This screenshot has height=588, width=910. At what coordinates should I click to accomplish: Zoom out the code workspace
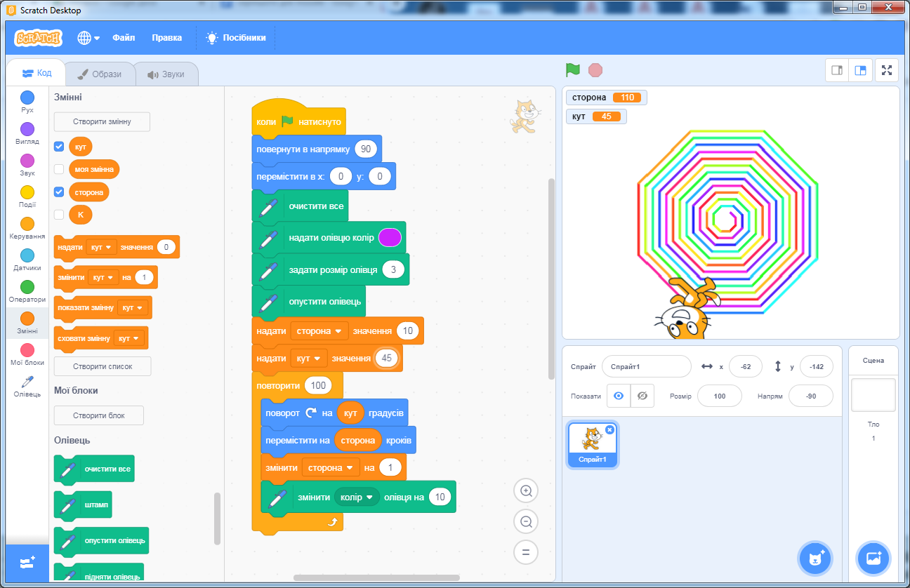point(525,521)
